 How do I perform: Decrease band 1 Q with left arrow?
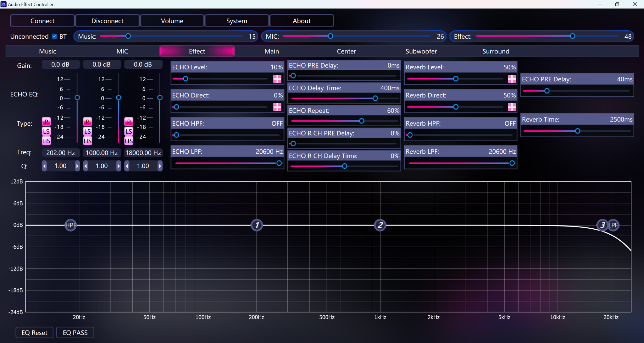[44, 166]
